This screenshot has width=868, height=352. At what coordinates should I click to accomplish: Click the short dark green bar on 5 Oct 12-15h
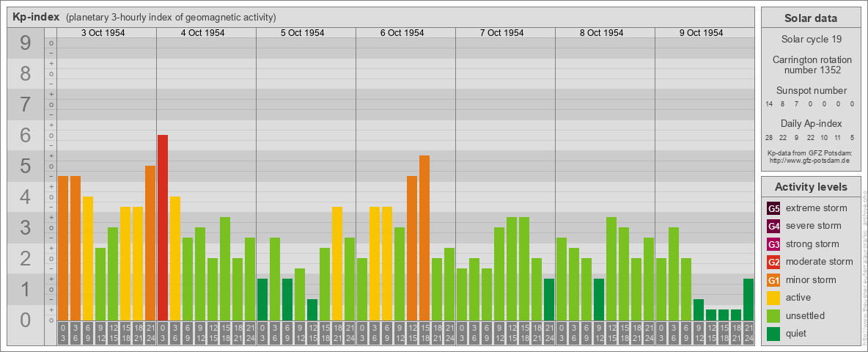312,310
